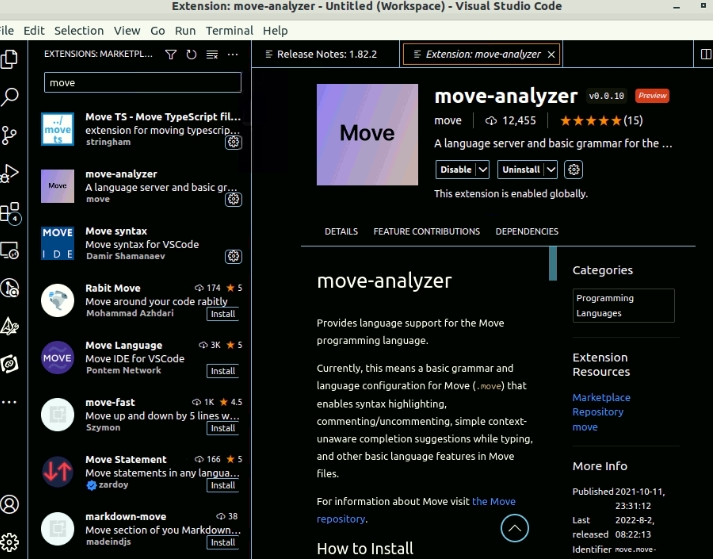Open the Repository resource link
Image resolution: width=720 pixels, height=559 pixels.
[x=598, y=412]
